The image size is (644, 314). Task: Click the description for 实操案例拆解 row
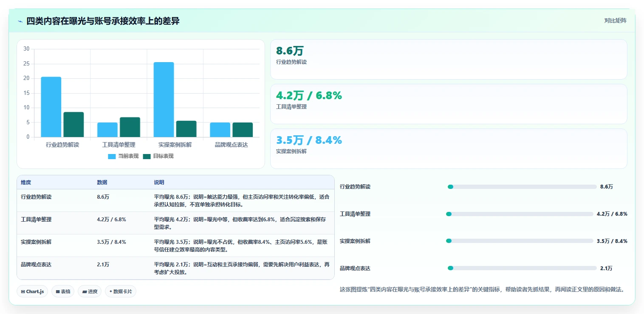click(241, 245)
